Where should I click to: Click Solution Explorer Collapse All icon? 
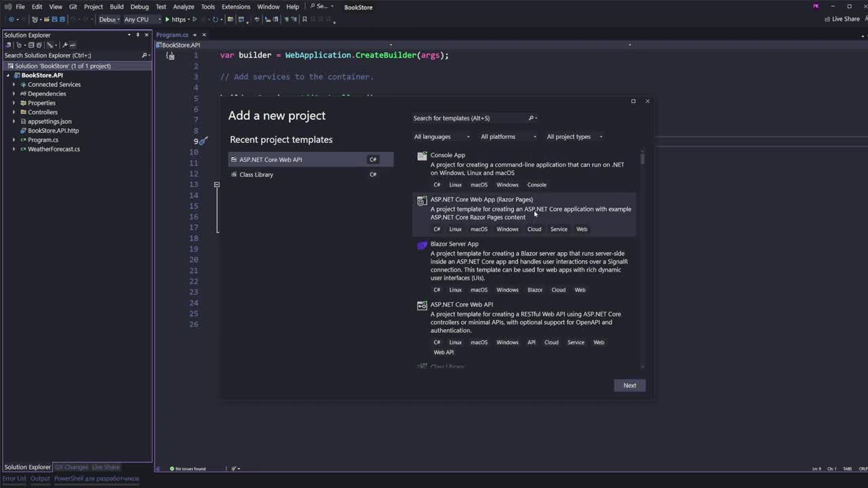pyautogui.click(x=31, y=45)
